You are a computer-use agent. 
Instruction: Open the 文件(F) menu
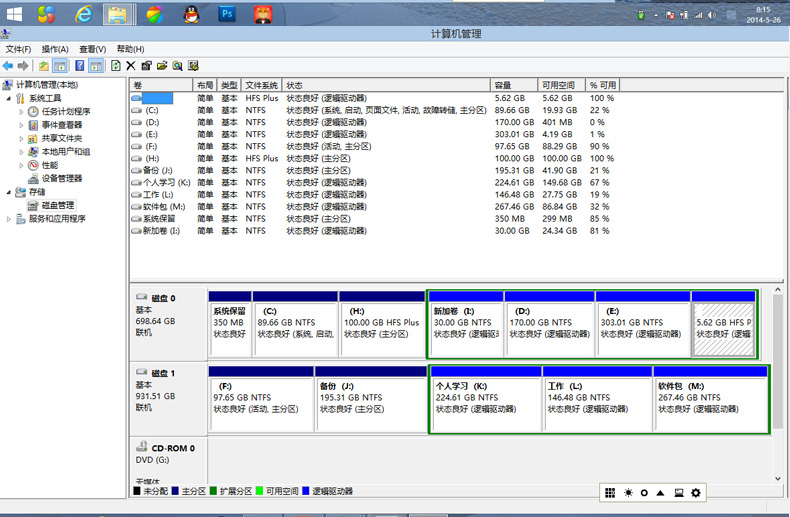(x=18, y=49)
